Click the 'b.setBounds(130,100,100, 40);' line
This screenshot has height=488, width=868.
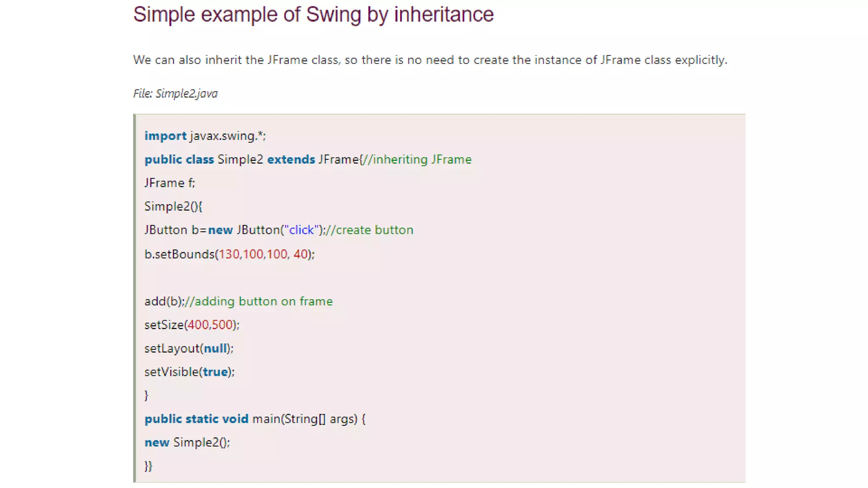coord(229,254)
